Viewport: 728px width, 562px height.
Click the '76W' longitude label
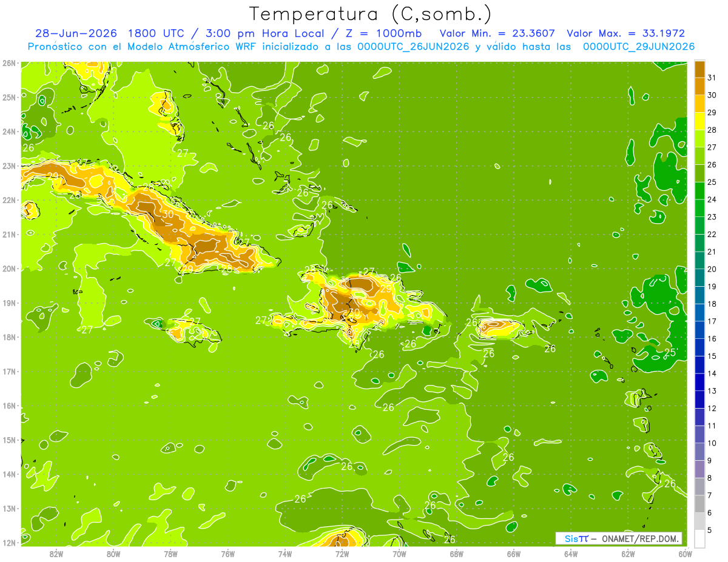coord(227,554)
